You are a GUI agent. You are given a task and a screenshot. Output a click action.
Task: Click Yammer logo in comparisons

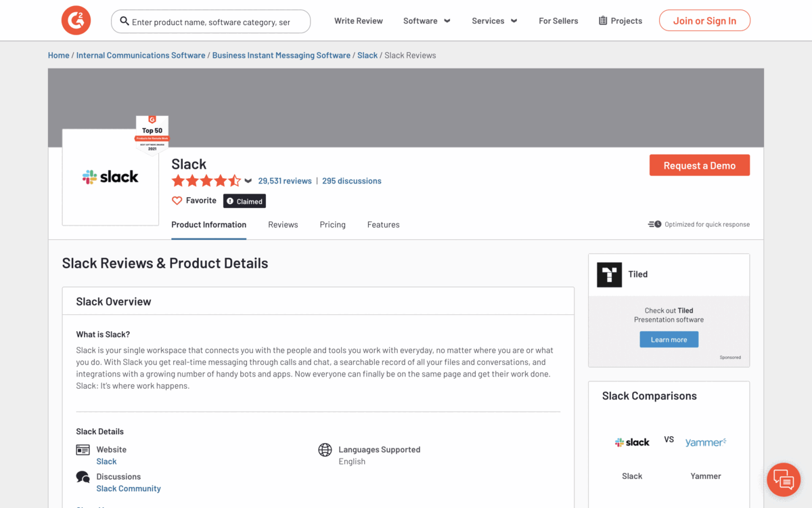706,442
